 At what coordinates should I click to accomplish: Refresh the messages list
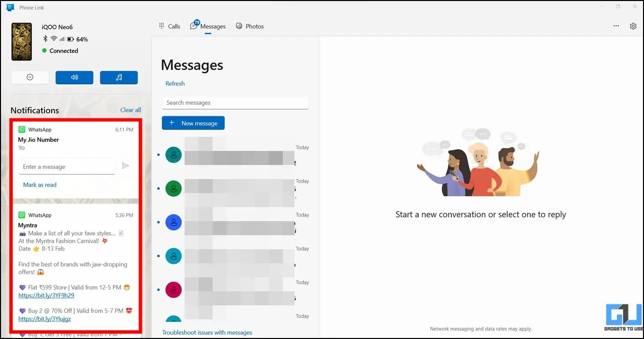pyautogui.click(x=175, y=83)
